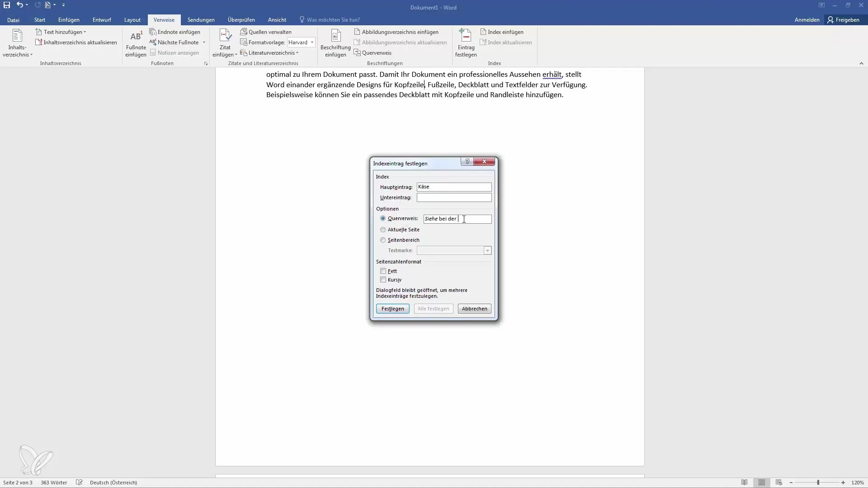Click Abbildungsverzeichnis einfügen
Screen dimensions: 868x488
(x=396, y=32)
